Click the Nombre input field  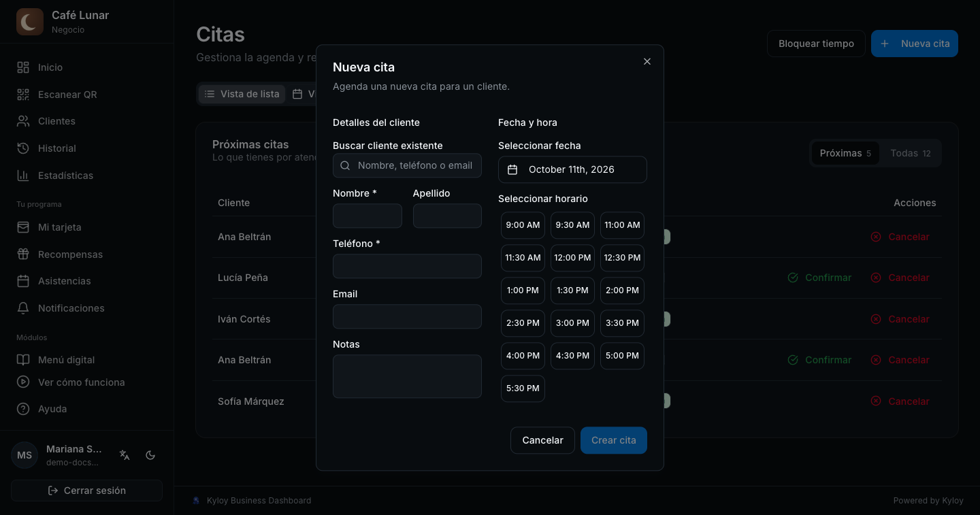pyautogui.click(x=367, y=216)
